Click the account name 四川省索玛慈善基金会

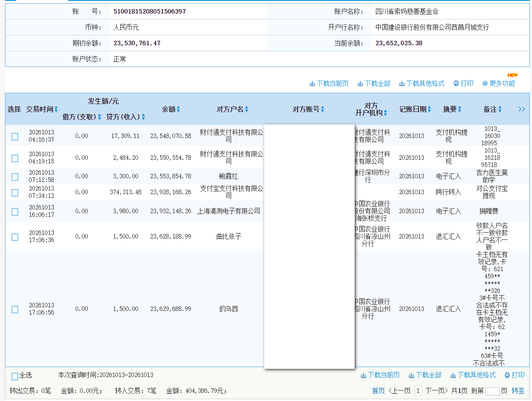click(407, 11)
